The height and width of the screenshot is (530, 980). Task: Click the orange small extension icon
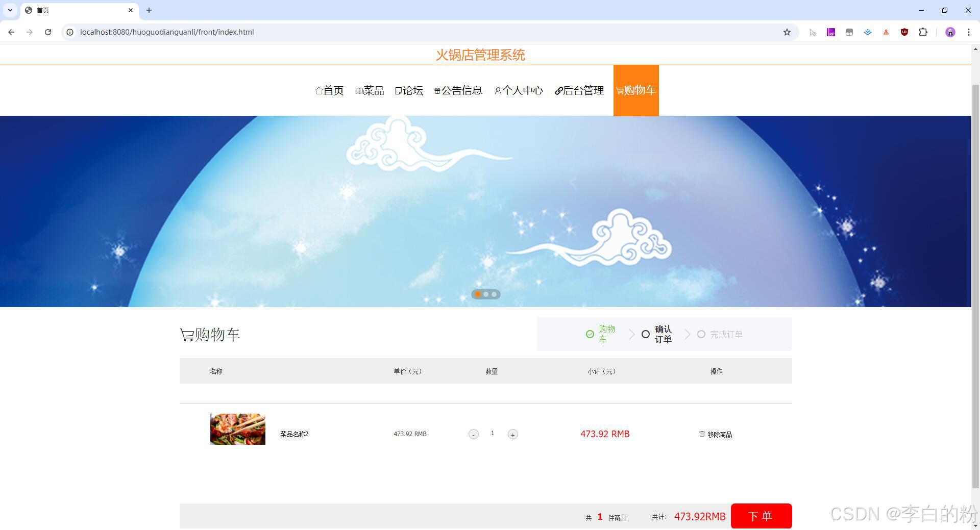pos(886,32)
